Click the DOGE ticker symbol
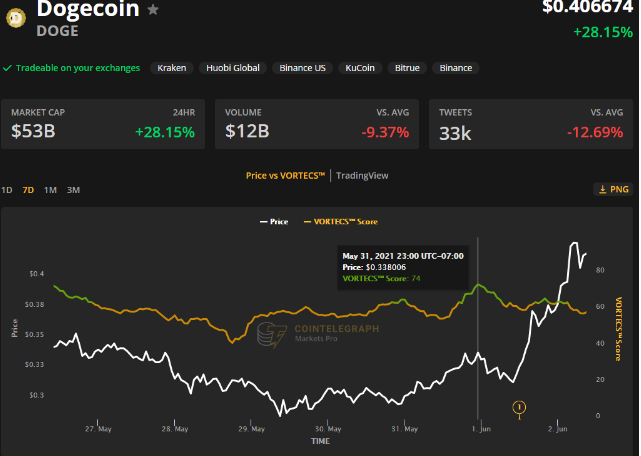Viewport: 641px width, 456px height. tap(57, 31)
